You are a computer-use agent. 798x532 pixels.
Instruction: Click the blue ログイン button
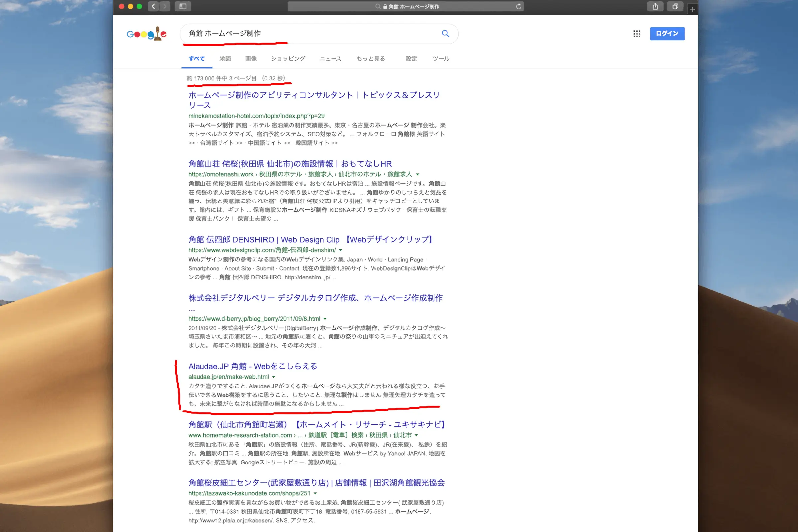point(667,34)
